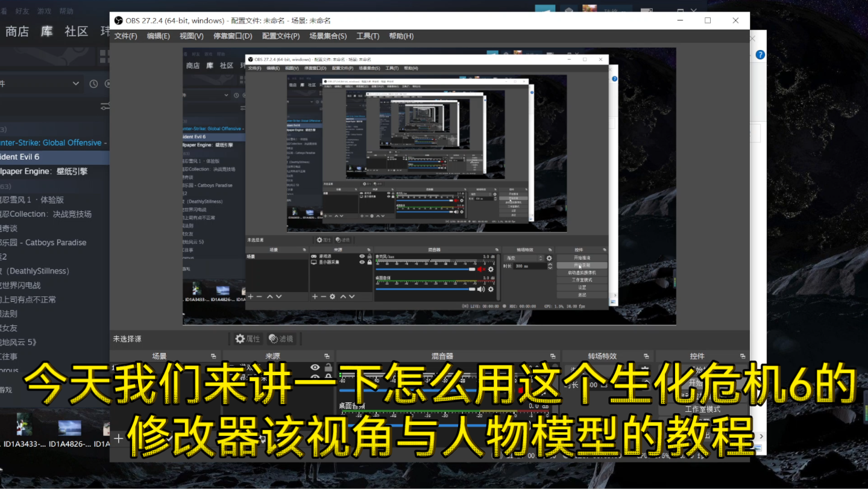
Task: Open the Steam library filter sliders icon
Action: point(105,107)
